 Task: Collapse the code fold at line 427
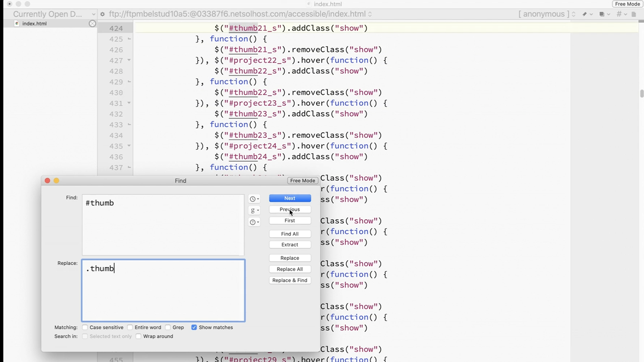tap(129, 60)
